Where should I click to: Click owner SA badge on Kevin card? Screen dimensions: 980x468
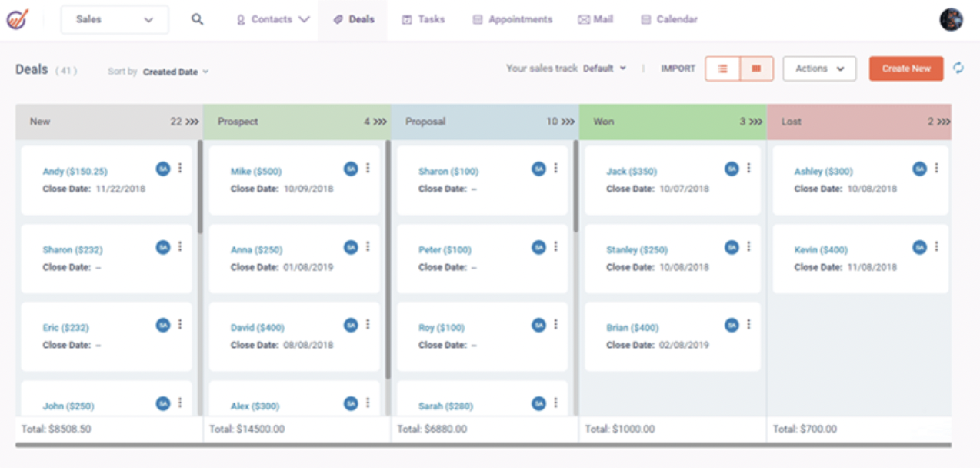click(x=919, y=247)
